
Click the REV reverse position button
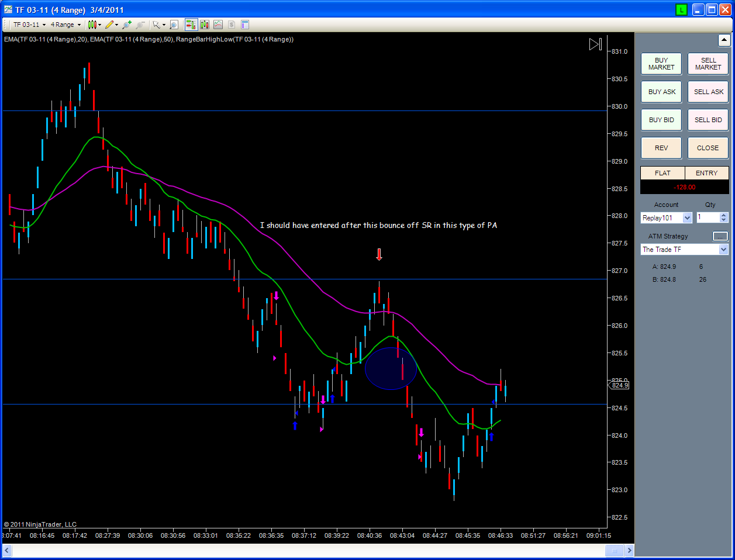661,148
